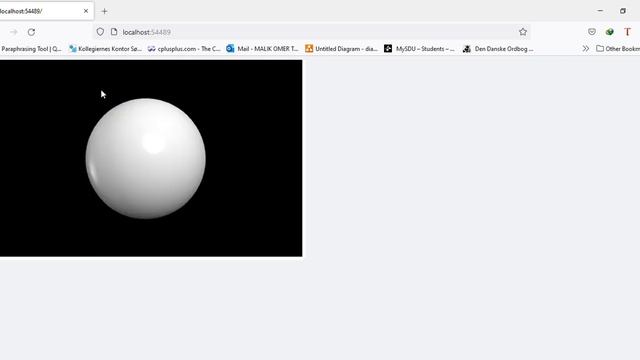Open the cplusplus.com bookmark
640x360 pixels.
[x=184, y=49]
